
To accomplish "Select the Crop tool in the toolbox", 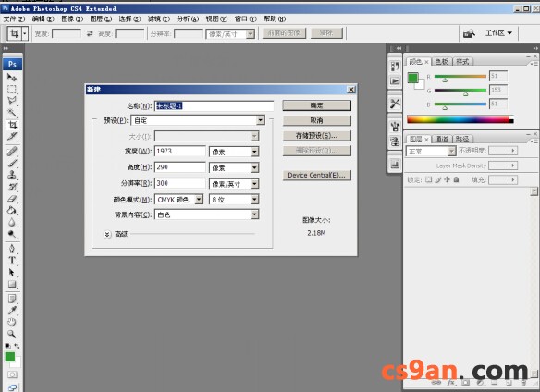I will click(x=12, y=125).
